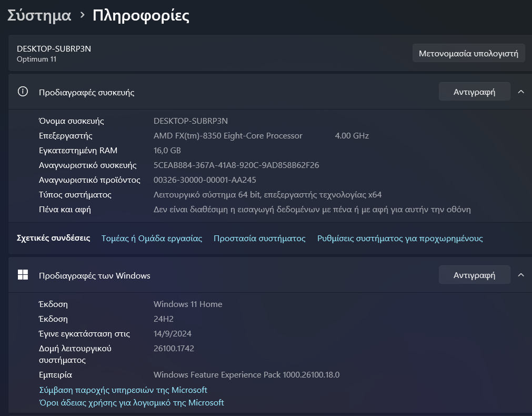Viewport: 532px width, 416px height.
Task: Click the Τύπος συστήματος label
Action: pyautogui.click(x=75, y=195)
